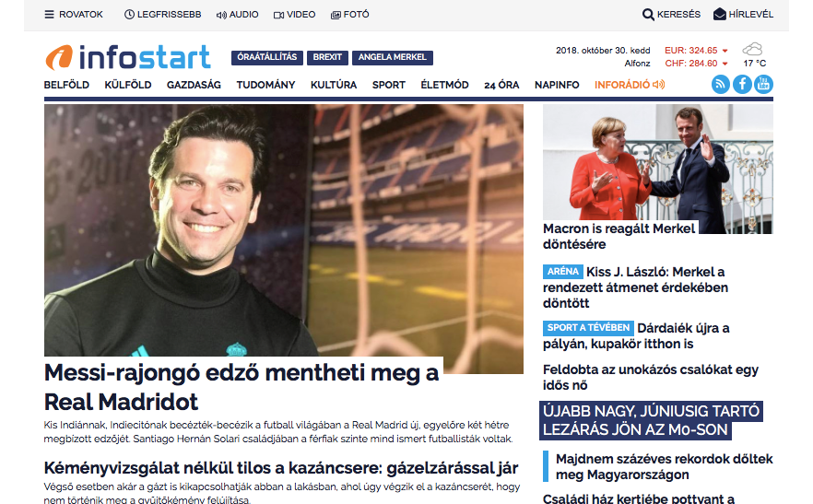
Task: Click the Hírlevél envelope icon
Action: point(720,14)
